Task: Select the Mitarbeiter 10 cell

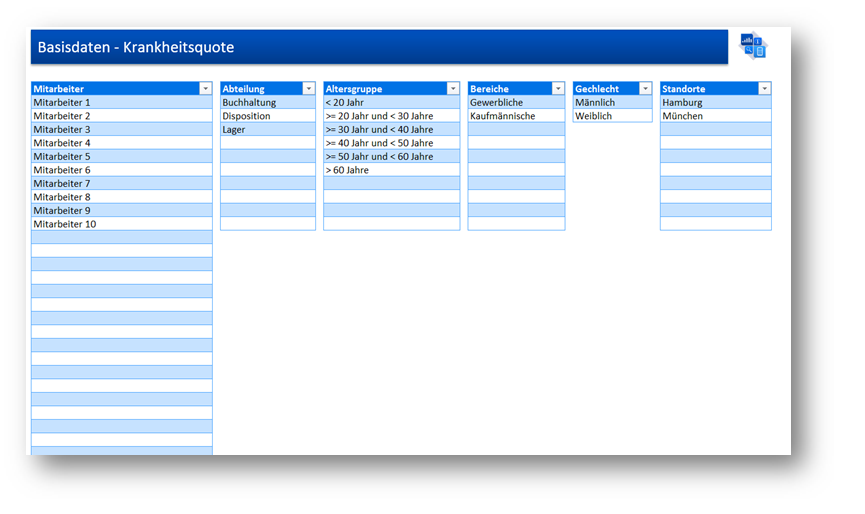Action: pyautogui.click(x=121, y=224)
